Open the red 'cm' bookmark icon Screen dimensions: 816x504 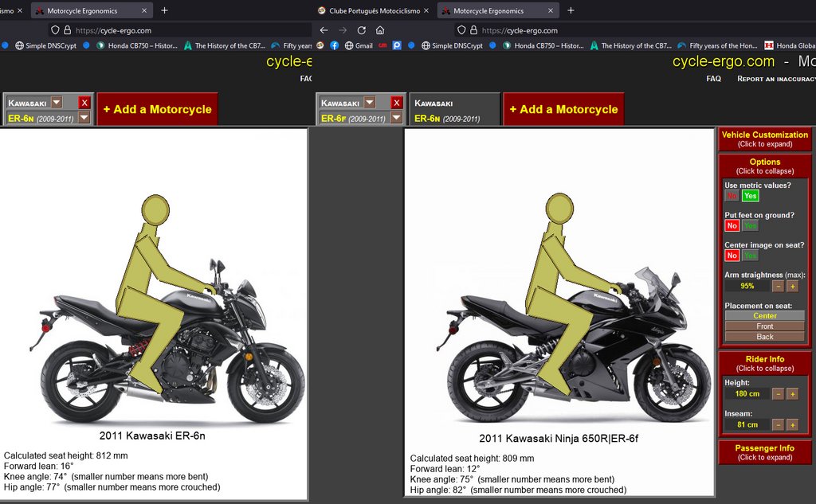[382, 45]
